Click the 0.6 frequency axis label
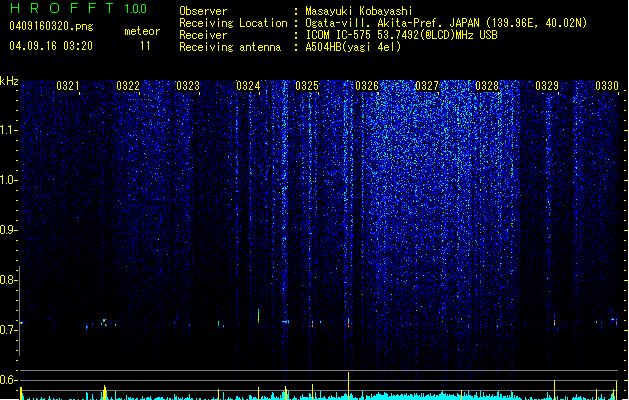Screen dimensions: 629x400 [x=8, y=380]
